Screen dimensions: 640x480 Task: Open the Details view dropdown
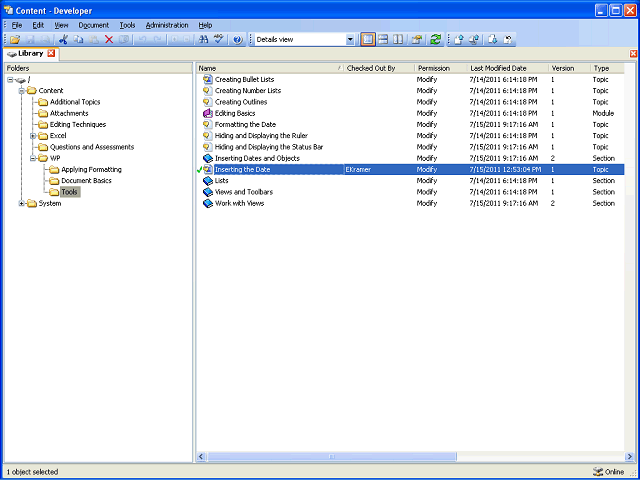(x=350, y=40)
